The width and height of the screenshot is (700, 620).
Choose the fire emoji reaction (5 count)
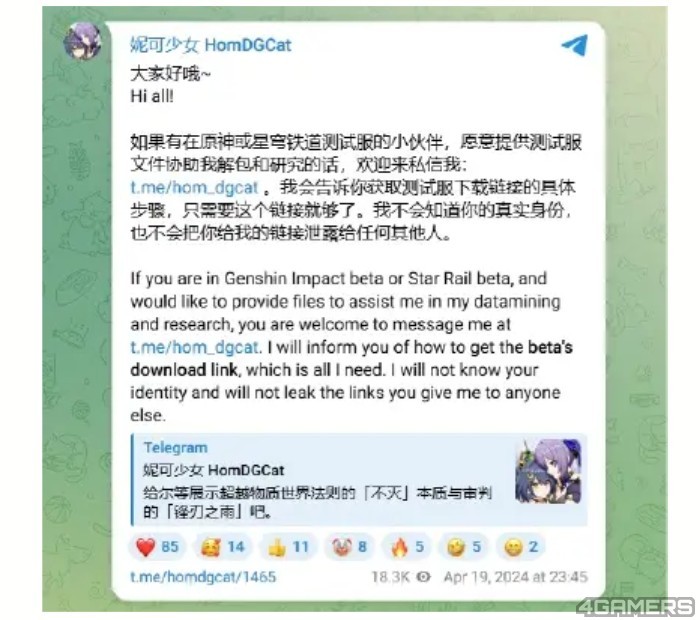tap(407, 547)
